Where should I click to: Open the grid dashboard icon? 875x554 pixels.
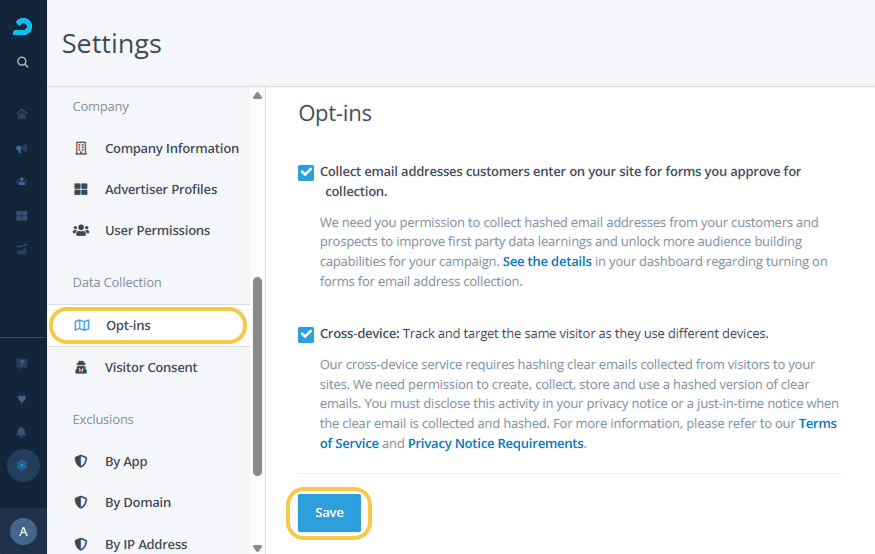[22, 215]
